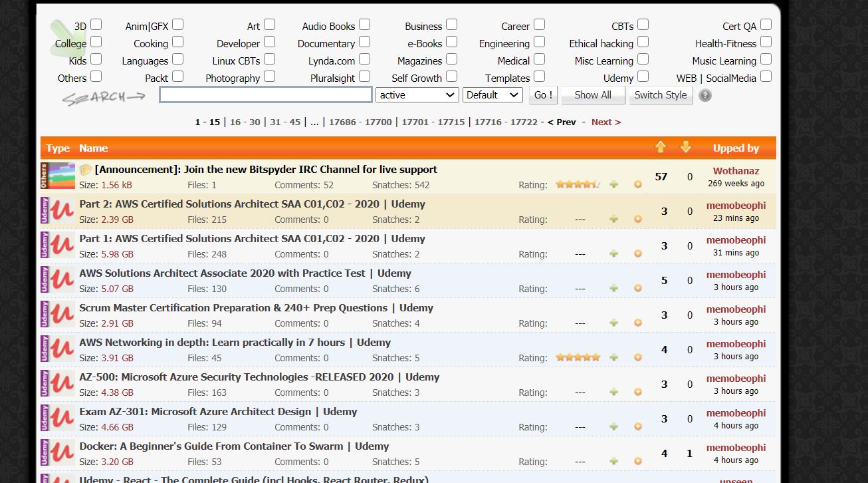Open the active status dropdown
The width and height of the screenshot is (868, 483).
417,95
